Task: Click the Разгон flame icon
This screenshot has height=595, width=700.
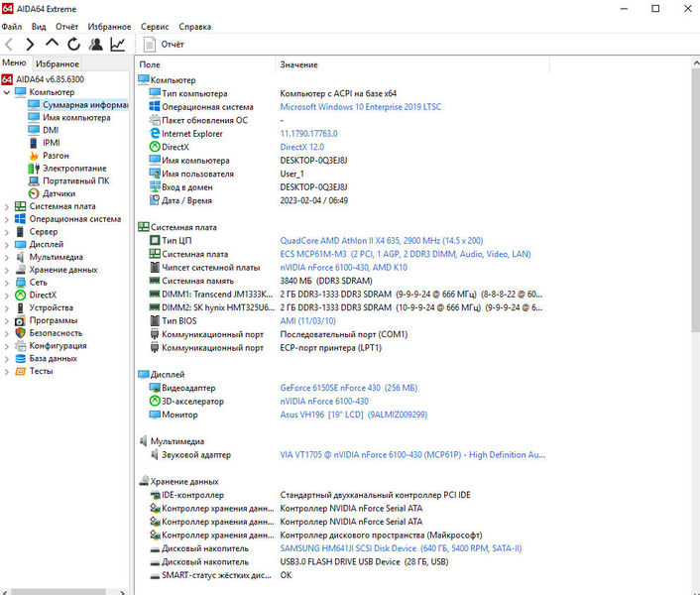Action: click(34, 156)
